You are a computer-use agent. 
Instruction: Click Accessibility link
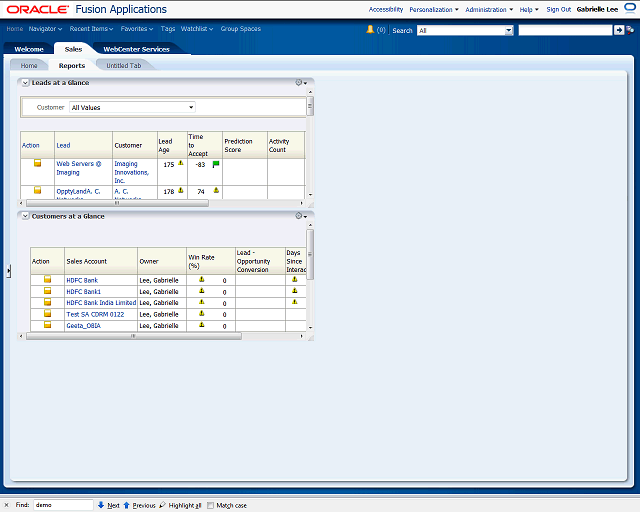[386, 9]
